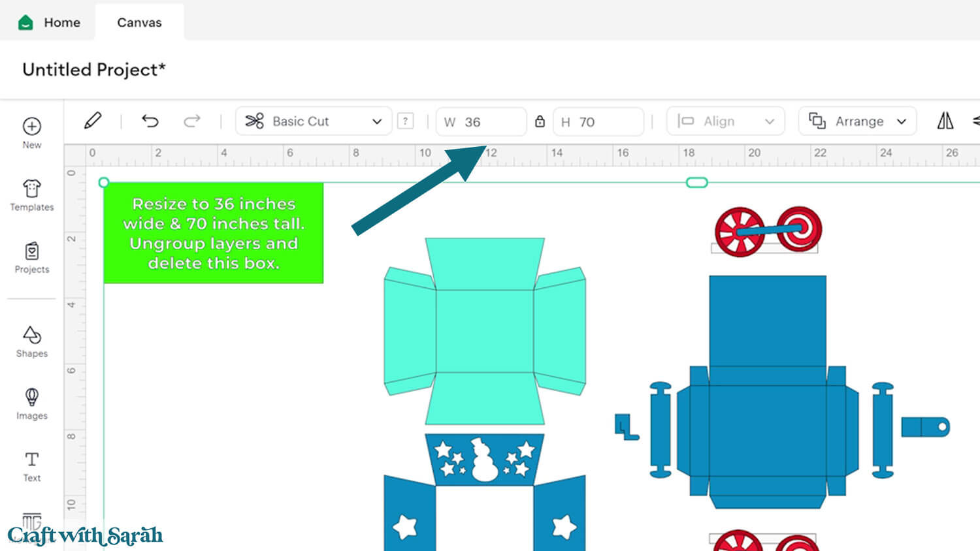This screenshot has height=551, width=980.
Task: Toggle the aspect ratio lock
Action: point(540,121)
